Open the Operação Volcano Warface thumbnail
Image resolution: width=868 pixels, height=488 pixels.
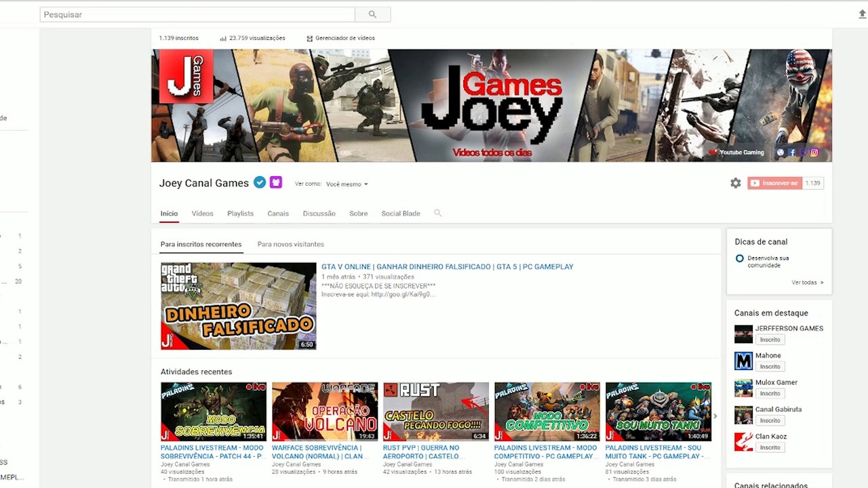pos(325,411)
